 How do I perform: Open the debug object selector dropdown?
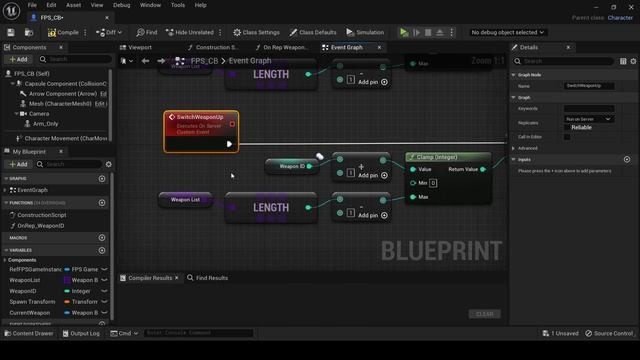pos(507,32)
